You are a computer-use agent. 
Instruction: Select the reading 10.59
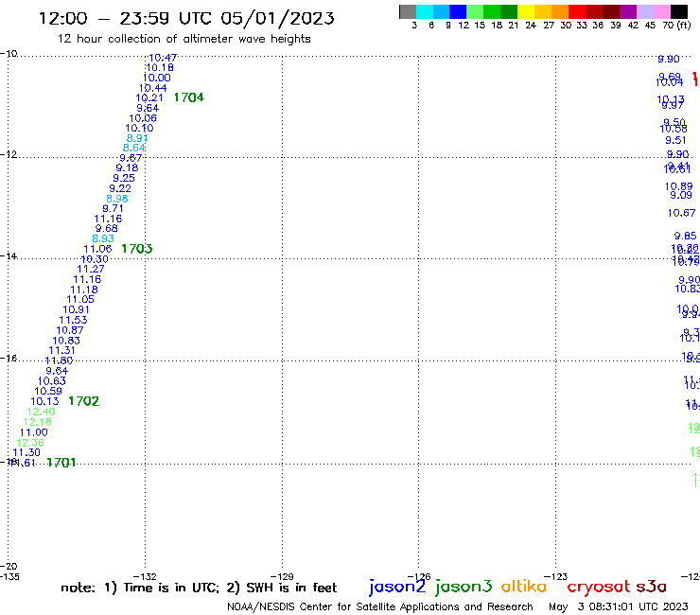point(48,391)
